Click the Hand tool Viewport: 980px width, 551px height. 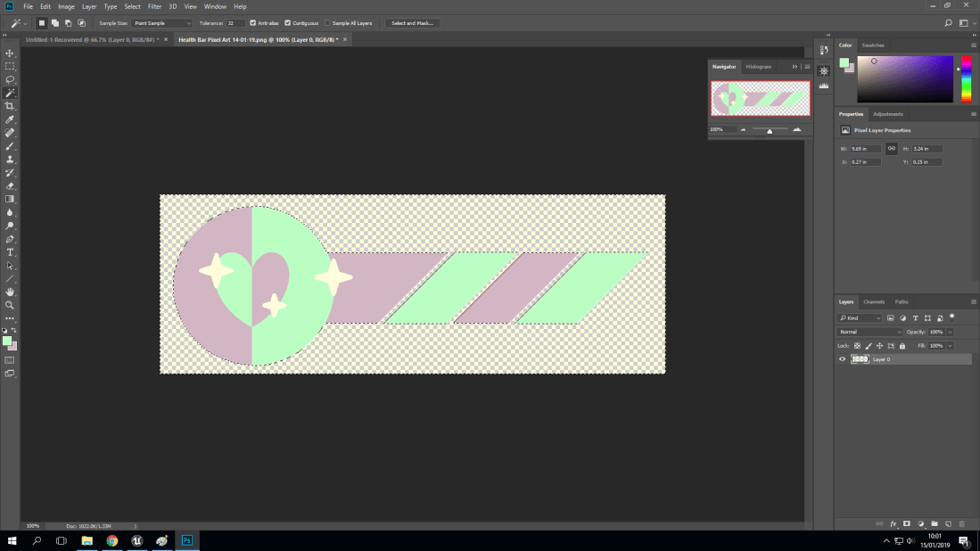pyautogui.click(x=10, y=292)
